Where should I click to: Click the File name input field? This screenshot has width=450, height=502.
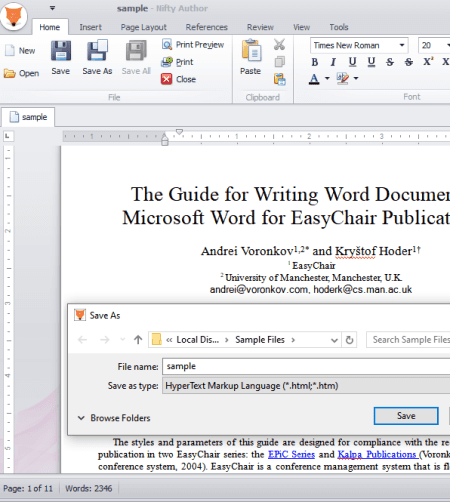[306, 366]
